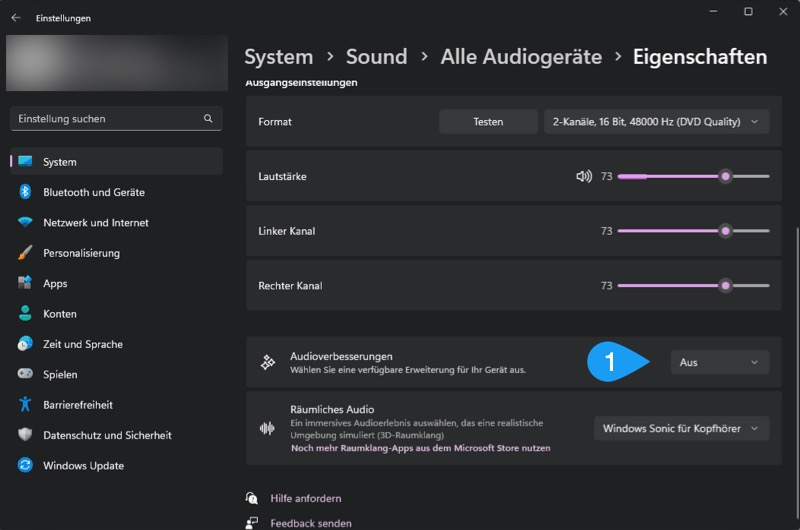Mute speaker icon next to Lautstärke

coord(584,176)
